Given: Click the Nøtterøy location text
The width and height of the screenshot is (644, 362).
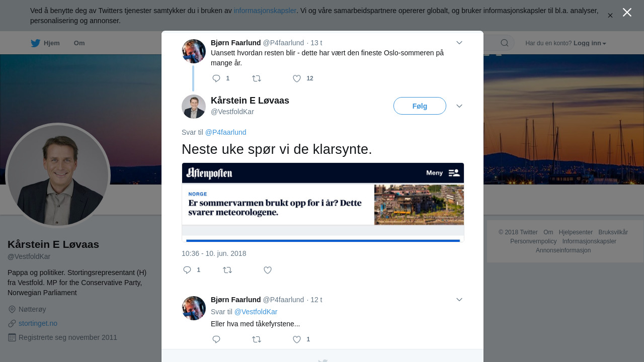Looking at the screenshot, I should click(x=32, y=309).
